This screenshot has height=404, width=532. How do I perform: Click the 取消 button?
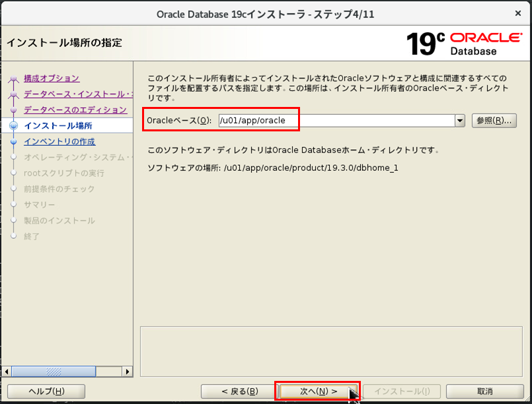486,391
